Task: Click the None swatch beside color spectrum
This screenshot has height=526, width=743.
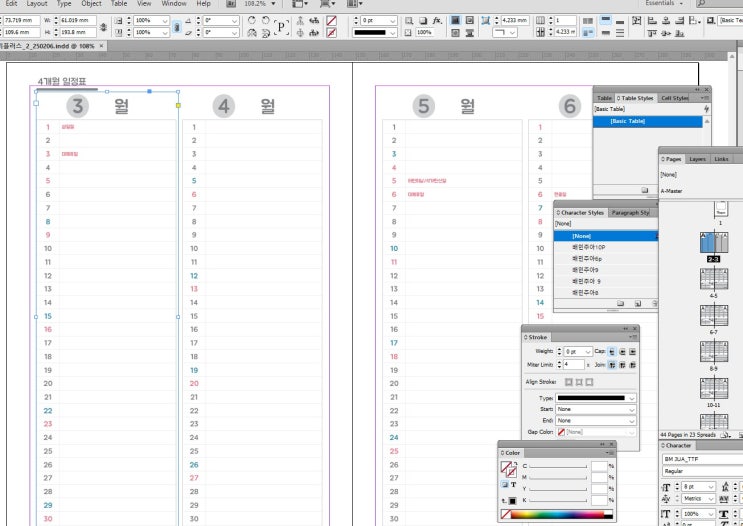Action: click(506, 515)
